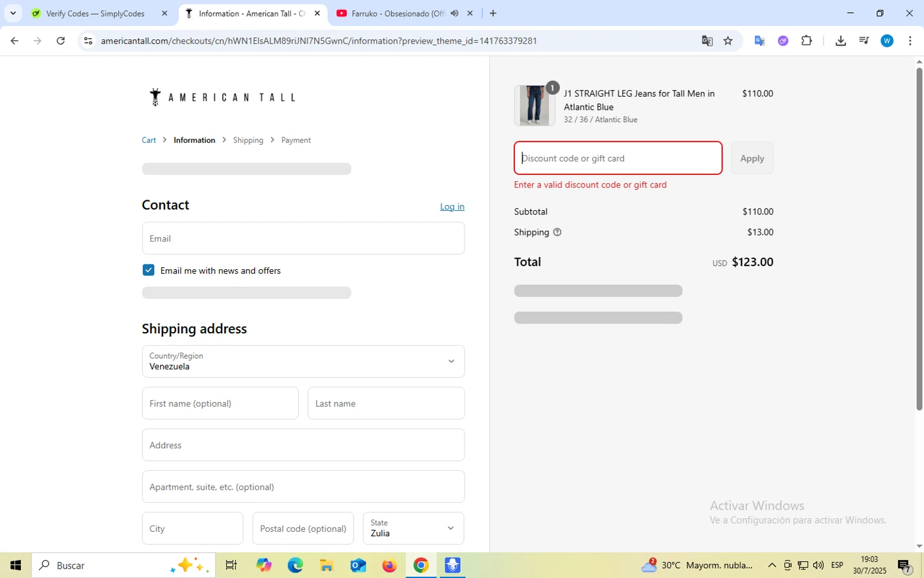Open Task View on the taskbar
The image size is (924, 578).
231,565
